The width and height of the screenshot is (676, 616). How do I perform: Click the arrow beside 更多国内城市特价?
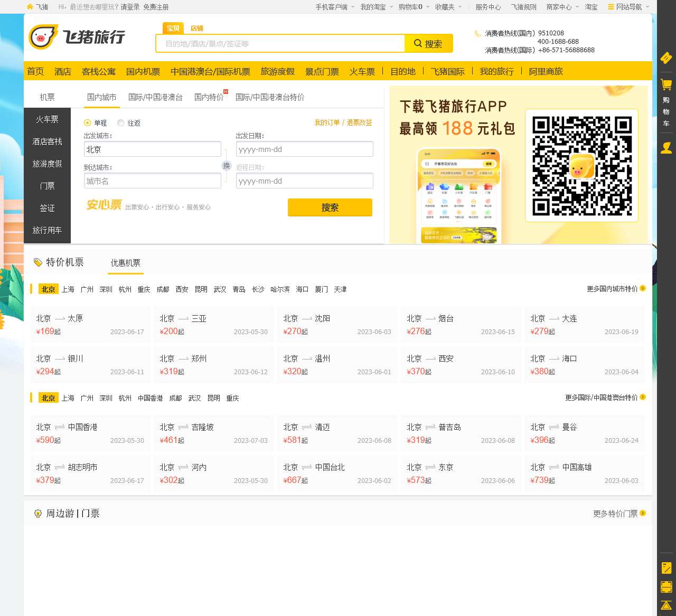tap(643, 288)
